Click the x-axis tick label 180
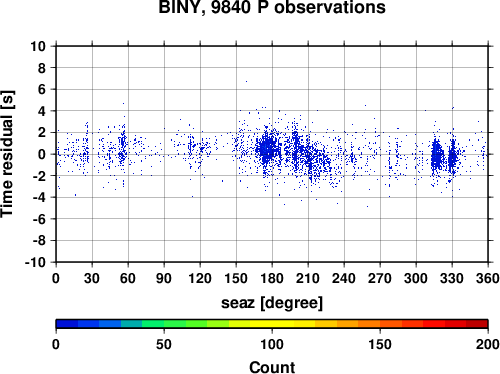Viewport: 500px width, 374px height. pyautogui.click(x=272, y=278)
